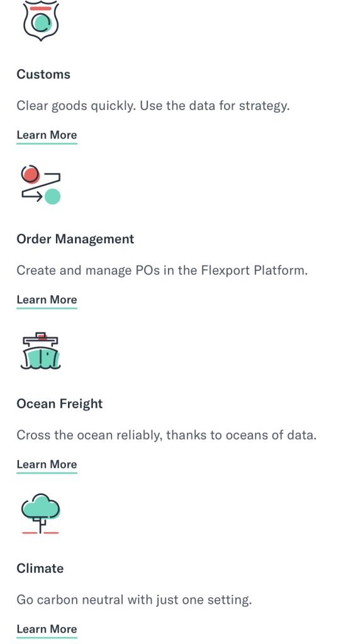
Task: Click the Order Management route arrow icon
Action: point(41,184)
